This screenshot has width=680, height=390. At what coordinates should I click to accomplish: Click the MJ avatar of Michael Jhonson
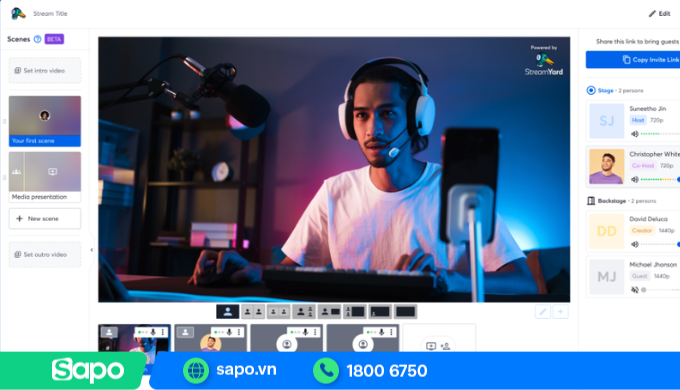coord(606,277)
